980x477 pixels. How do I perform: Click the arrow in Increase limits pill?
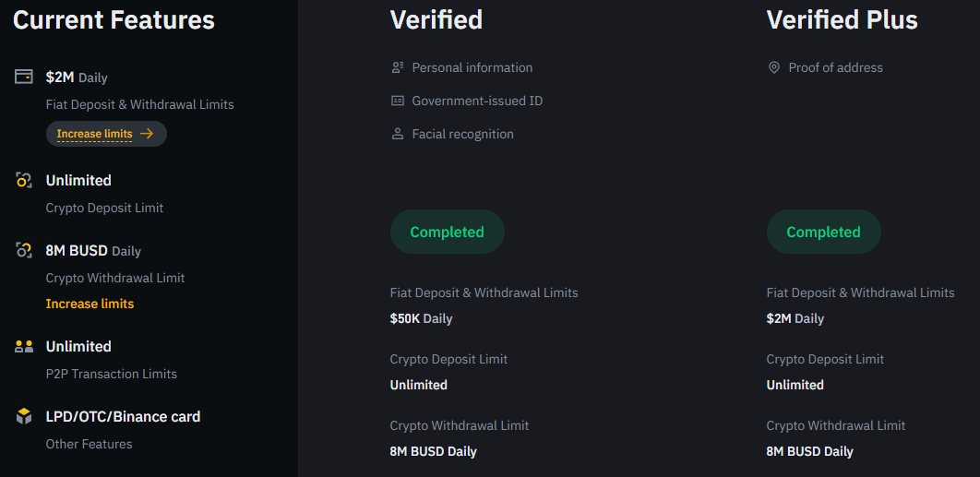[x=147, y=134]
